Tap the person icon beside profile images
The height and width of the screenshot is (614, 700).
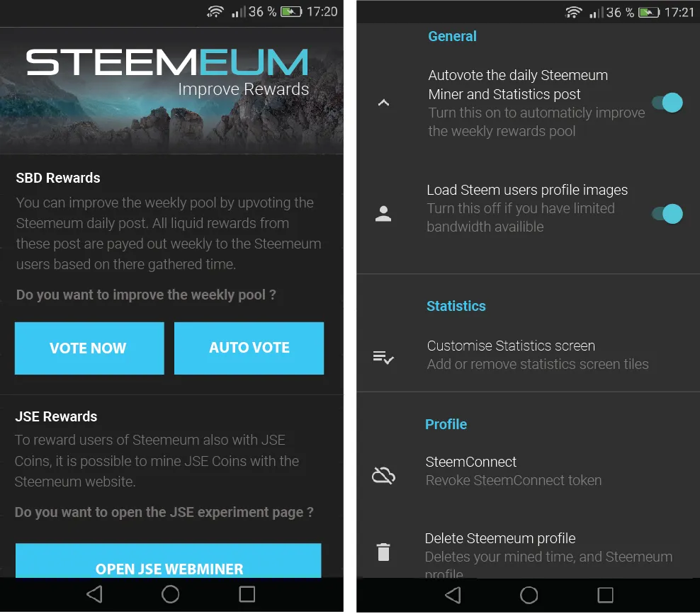tap(383, 214)
